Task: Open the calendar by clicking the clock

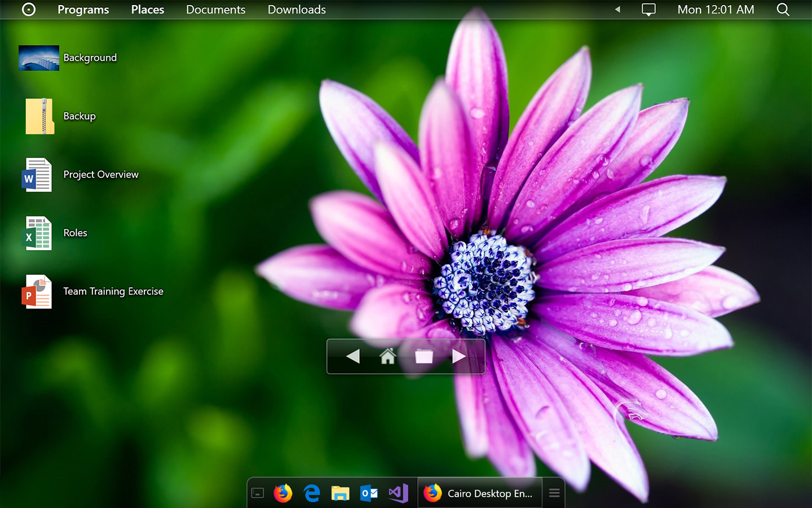Action: [716, 9]
